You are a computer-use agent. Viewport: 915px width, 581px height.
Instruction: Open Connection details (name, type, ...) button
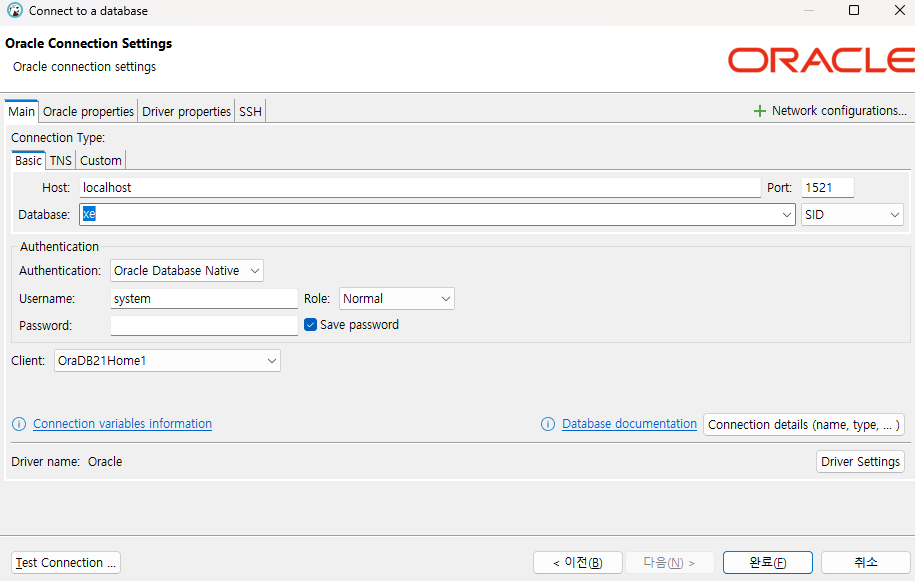pyautogui.click(x=804, y=425)
